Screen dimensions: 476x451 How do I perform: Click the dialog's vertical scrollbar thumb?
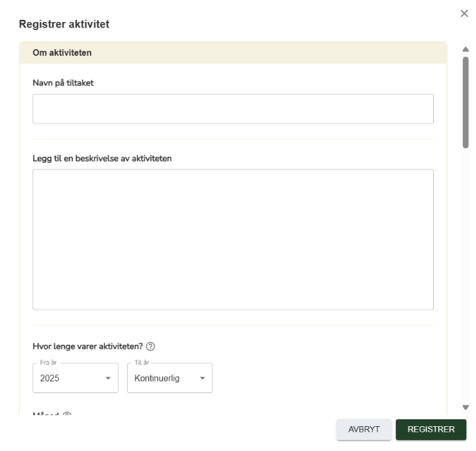(x=466, y=101)
